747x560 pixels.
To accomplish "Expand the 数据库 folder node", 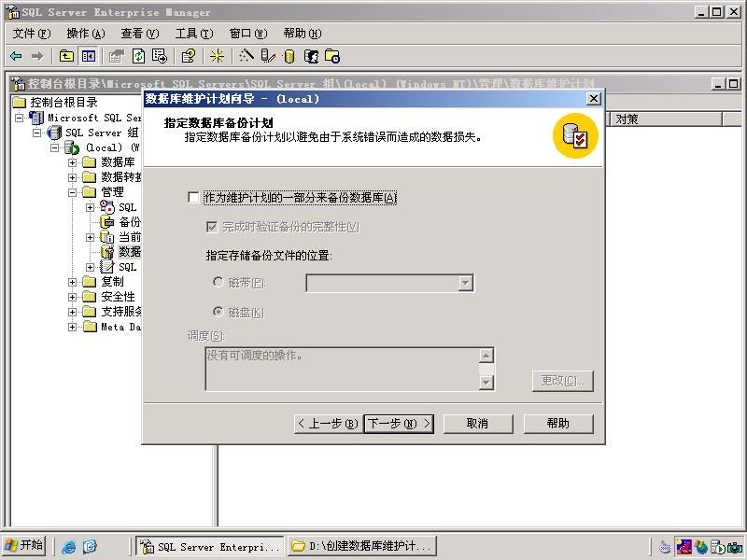I will 73,162.
